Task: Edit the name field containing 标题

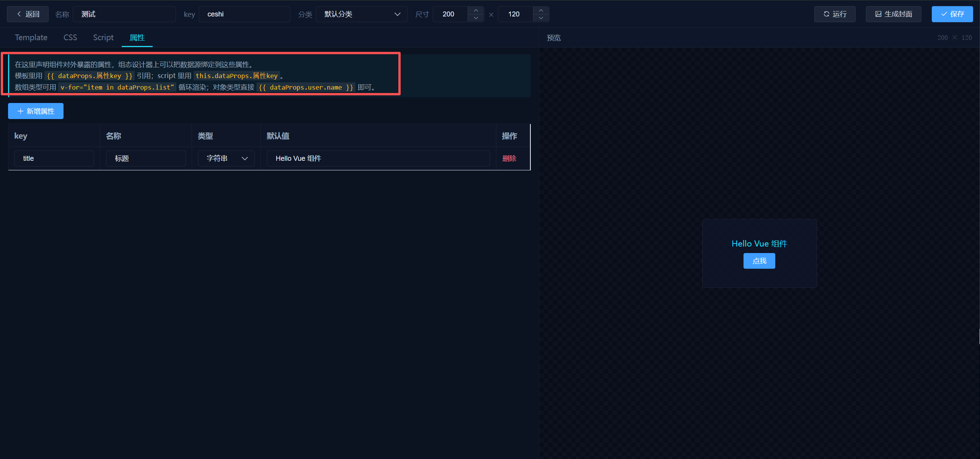Action: point(146,158)
